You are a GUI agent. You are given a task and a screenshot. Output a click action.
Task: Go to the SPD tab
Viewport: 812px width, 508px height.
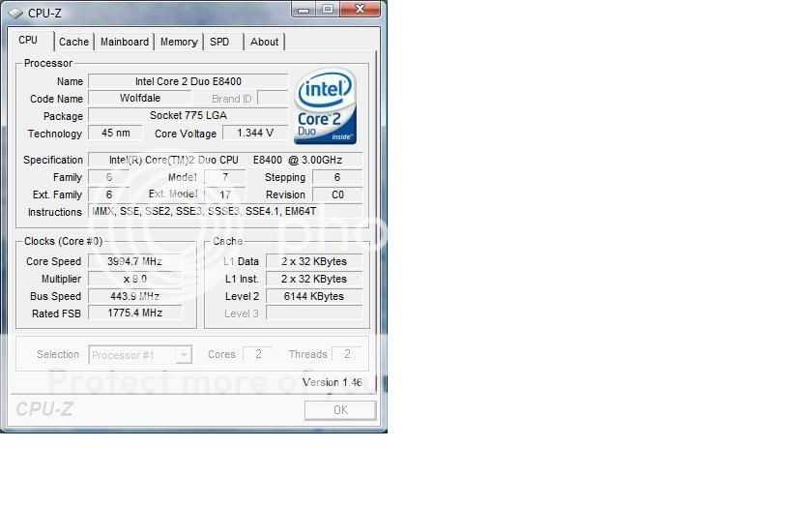pyautogui.click(x=219, y=42)
